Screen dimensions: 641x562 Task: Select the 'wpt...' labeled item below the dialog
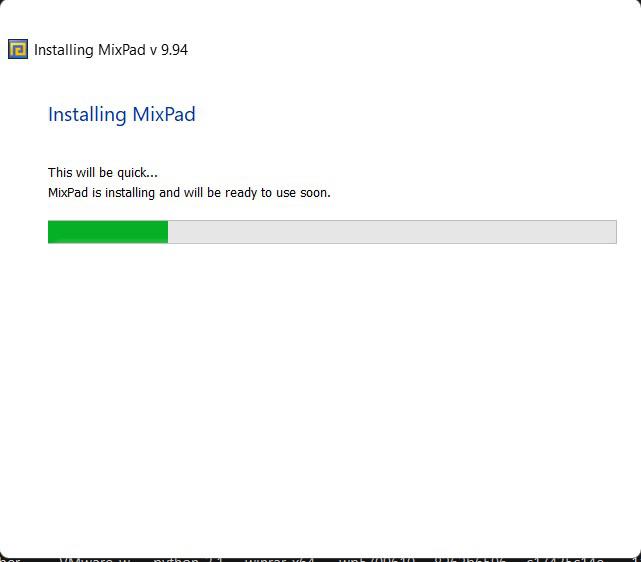[377, 559]
